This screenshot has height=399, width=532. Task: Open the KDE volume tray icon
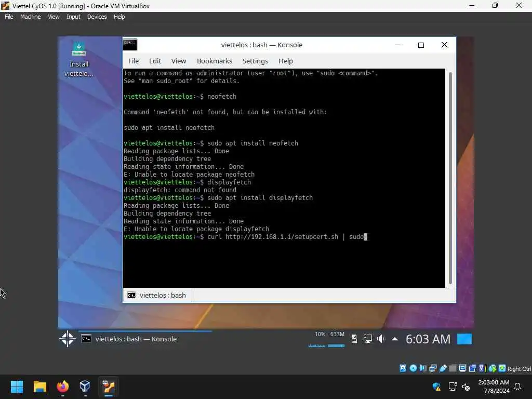(381, 339)
